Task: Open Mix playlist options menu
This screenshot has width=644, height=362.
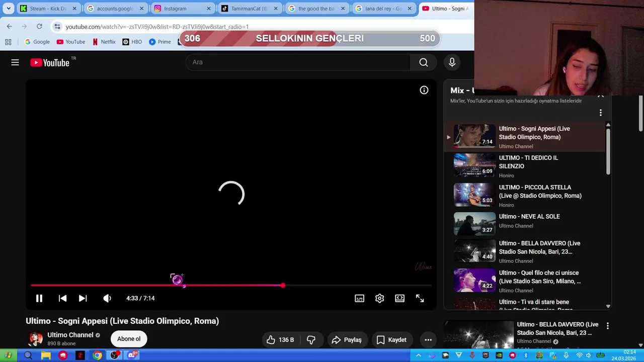Action: click(600, 113)
